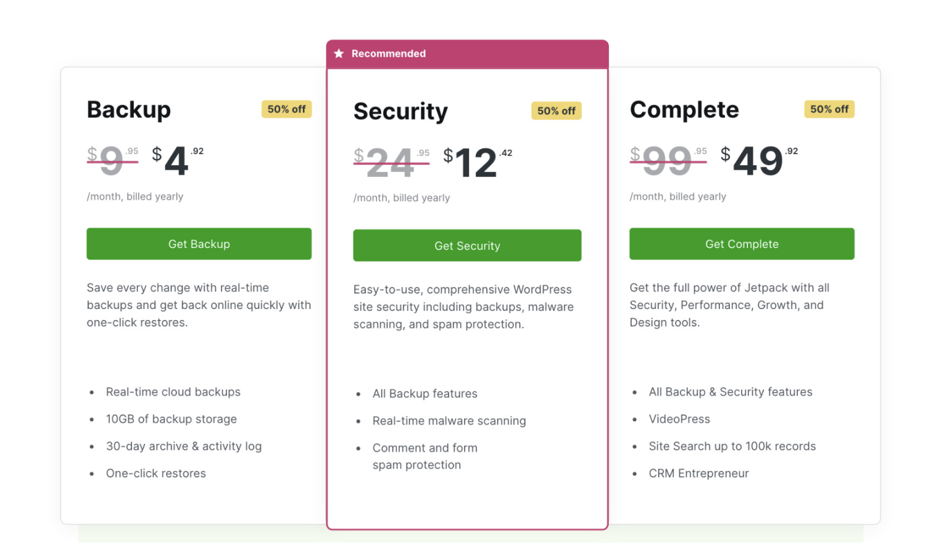
Task: Select the Recommended banner above Security
Action: pyautogui.click(x=467, y=54)
